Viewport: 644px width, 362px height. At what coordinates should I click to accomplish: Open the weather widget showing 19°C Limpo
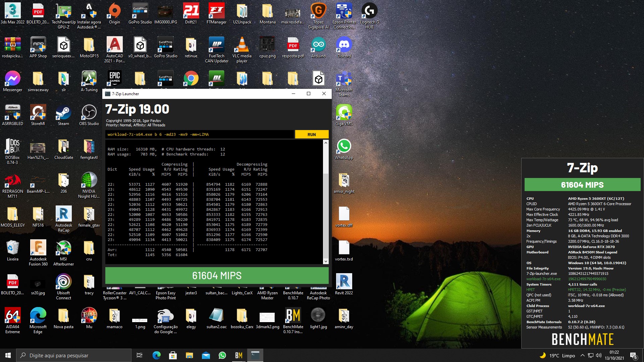557,355
